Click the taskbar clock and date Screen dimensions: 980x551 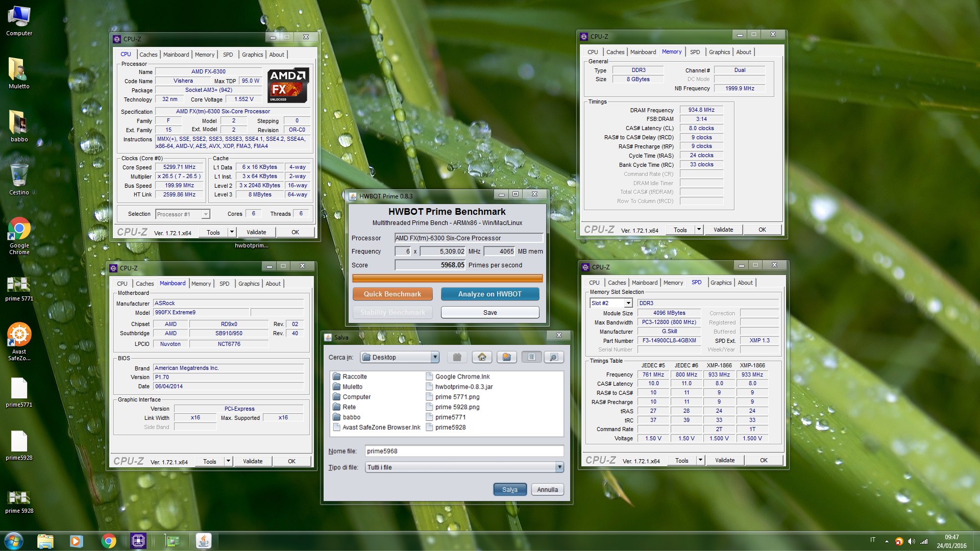pyautogui.click(x=951, y=541)
